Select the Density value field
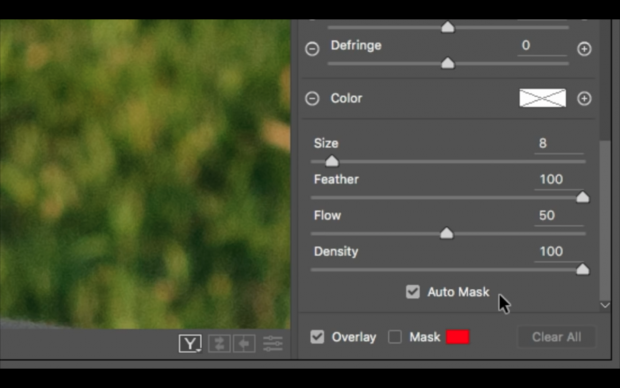The height and width of the screenshot is (388, 620). coord(558,252)
